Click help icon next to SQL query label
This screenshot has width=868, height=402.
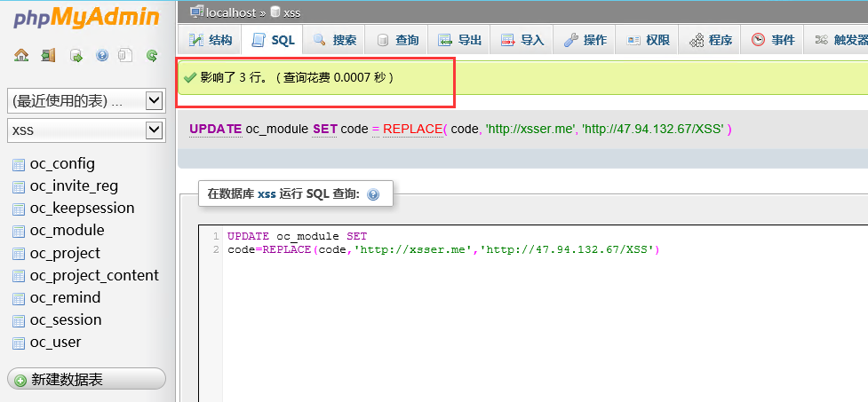coord(373,194)
